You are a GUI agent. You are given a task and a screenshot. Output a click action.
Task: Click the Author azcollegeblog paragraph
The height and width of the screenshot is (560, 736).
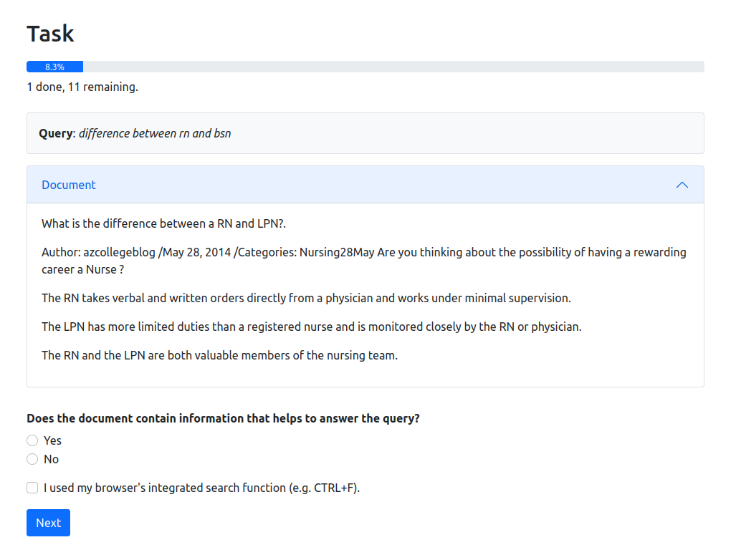pyautogui.click(x=363, y=261)
